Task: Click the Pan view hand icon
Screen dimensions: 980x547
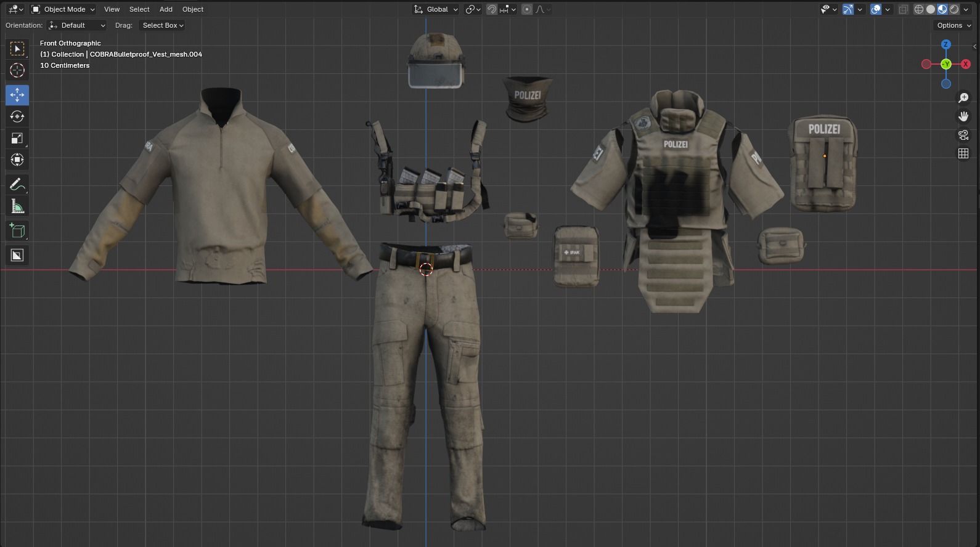Action: point(963,116)
